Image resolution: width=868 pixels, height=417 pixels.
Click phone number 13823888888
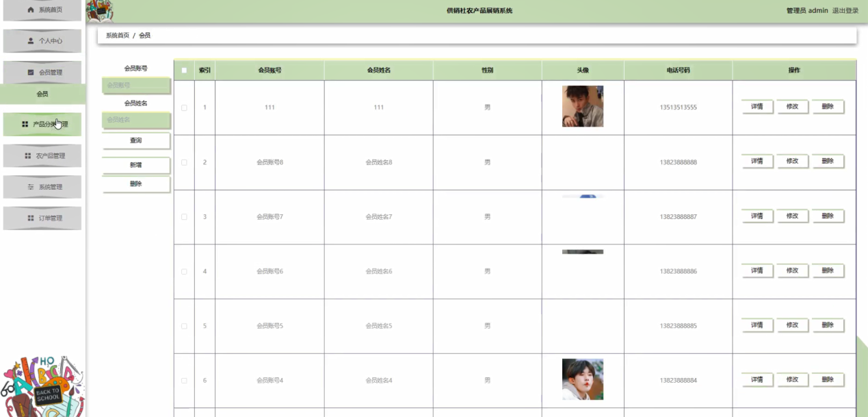click(678, 162)
